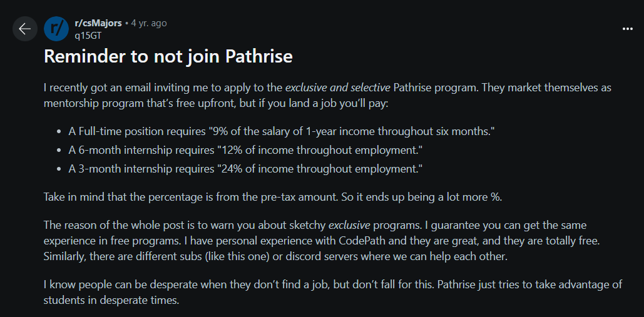
Task: Click the post title 'Reminder to not join Pathrise'
Action: coord(168,57)
